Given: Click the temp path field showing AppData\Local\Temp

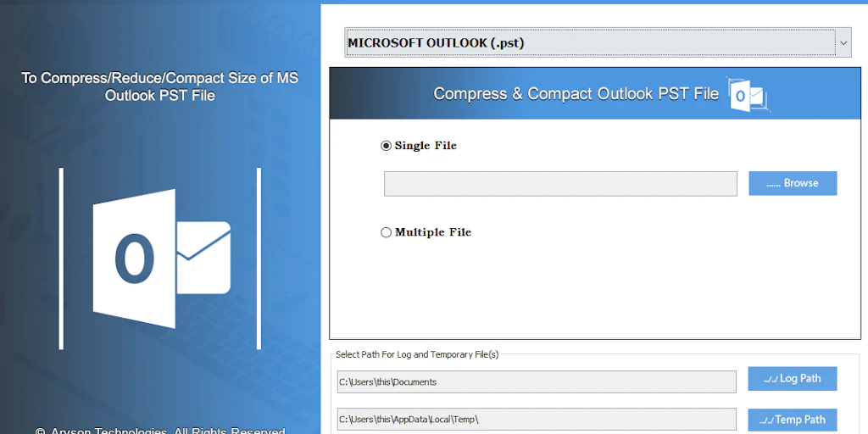Looking at the screenshot, I should tap(537, 420).
